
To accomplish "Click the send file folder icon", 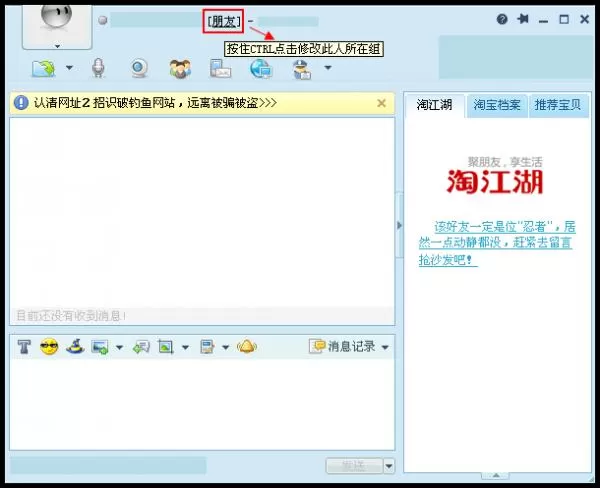I will [43, 69].
